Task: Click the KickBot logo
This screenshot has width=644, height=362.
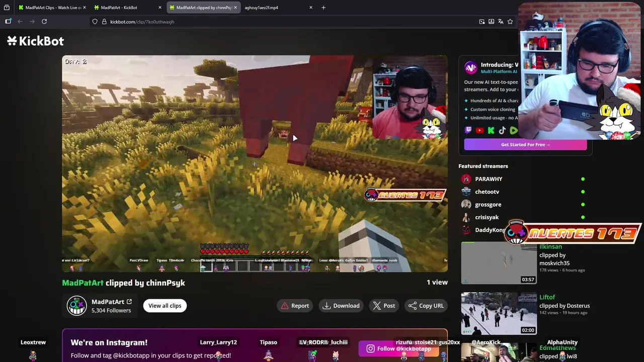Action: (x=35, y=41)
